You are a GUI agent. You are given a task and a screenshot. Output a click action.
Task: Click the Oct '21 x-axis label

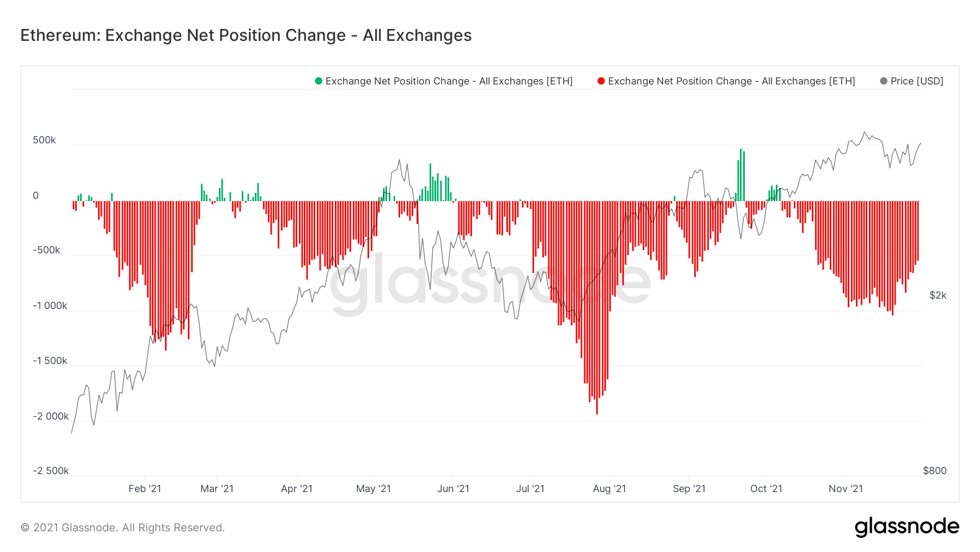[x=766, y=489]
